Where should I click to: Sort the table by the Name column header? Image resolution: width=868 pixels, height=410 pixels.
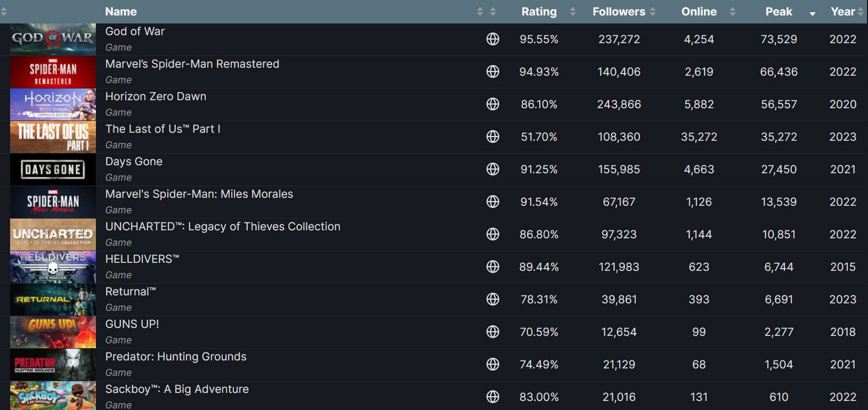coord(121,12)
